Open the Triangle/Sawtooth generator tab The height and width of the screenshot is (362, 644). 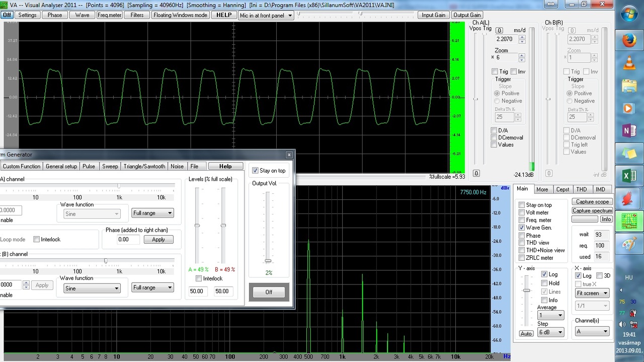(x=144, y=167)
